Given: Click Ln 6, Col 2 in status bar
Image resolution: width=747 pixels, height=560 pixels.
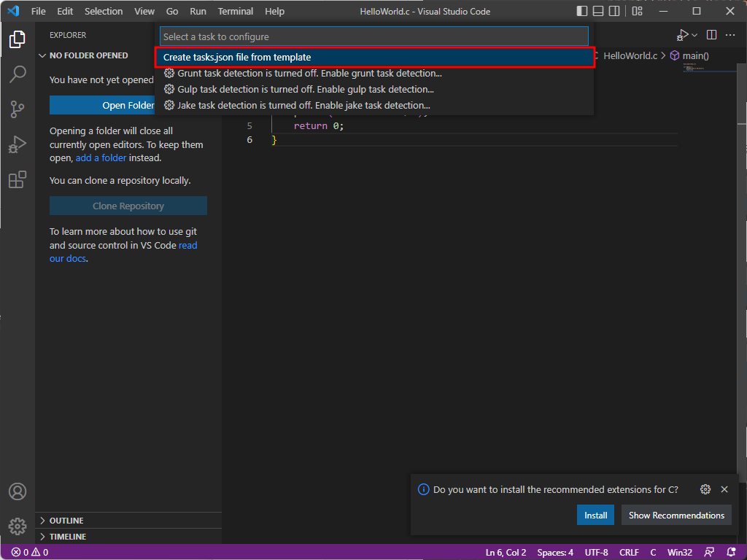Looking at the screenshot, I should point(506,553).
